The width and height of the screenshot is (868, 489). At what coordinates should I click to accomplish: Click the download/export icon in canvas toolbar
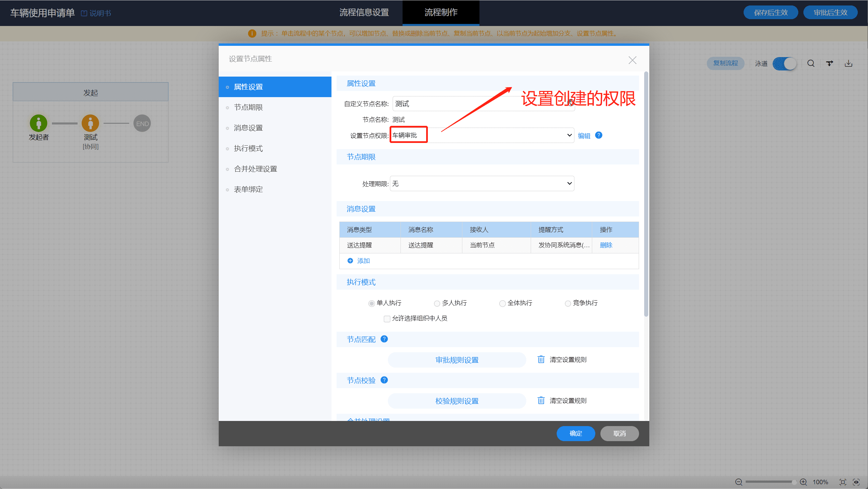849,64
